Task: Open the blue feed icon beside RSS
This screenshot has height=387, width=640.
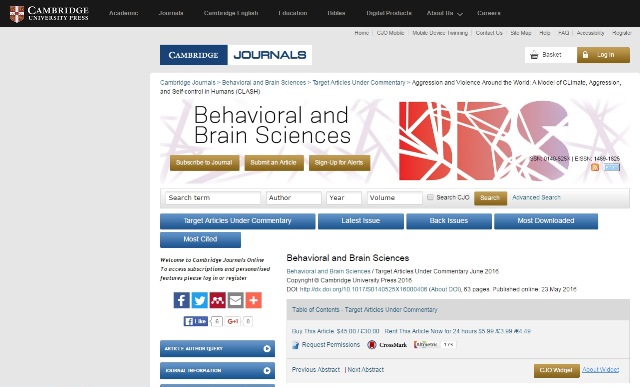Action: [612, 167]
